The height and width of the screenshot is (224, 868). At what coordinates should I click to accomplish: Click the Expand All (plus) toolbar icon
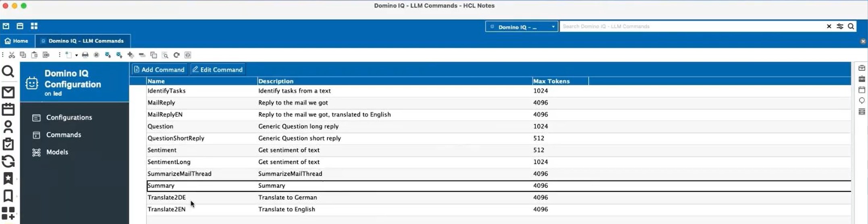click(x=131, y=55)
